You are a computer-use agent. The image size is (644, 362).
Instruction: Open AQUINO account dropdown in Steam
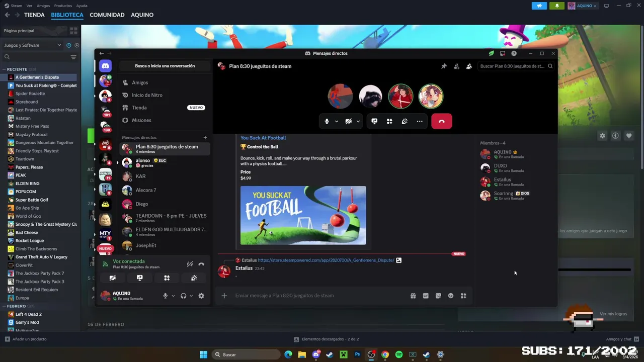(x=583, y=6)
